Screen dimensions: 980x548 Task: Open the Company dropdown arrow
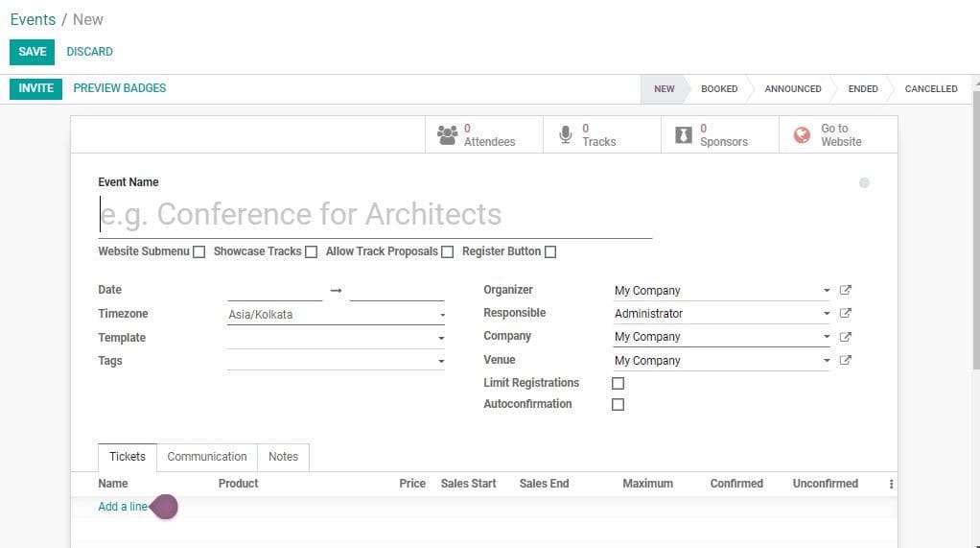click(827, 337)
